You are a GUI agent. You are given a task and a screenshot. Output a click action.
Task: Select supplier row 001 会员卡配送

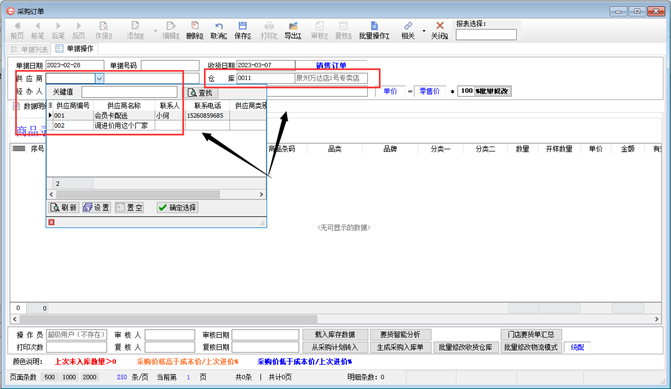click(x=156, y=116)
